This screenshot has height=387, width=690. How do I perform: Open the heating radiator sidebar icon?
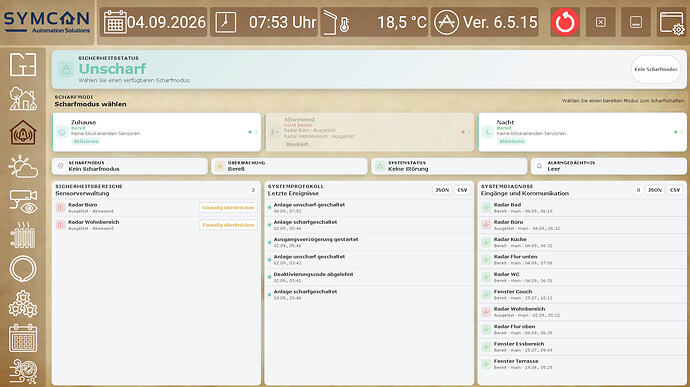23,235
